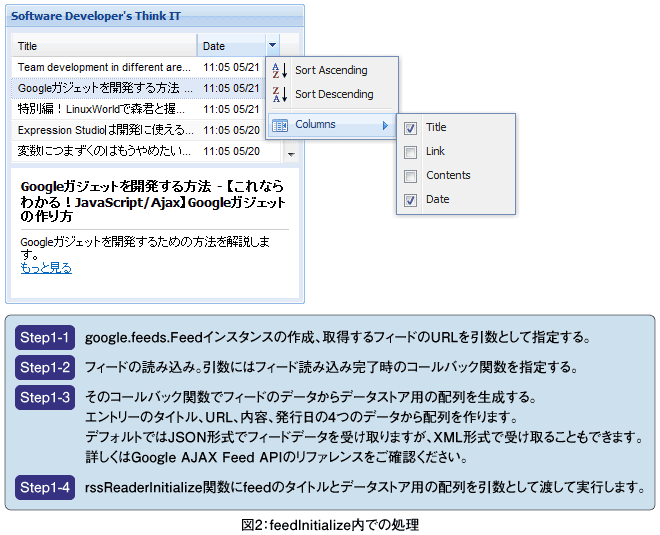This screenshot has width=660, height=535.
Task: Expand the Columns submenu arrow
Action: point(385,125)
